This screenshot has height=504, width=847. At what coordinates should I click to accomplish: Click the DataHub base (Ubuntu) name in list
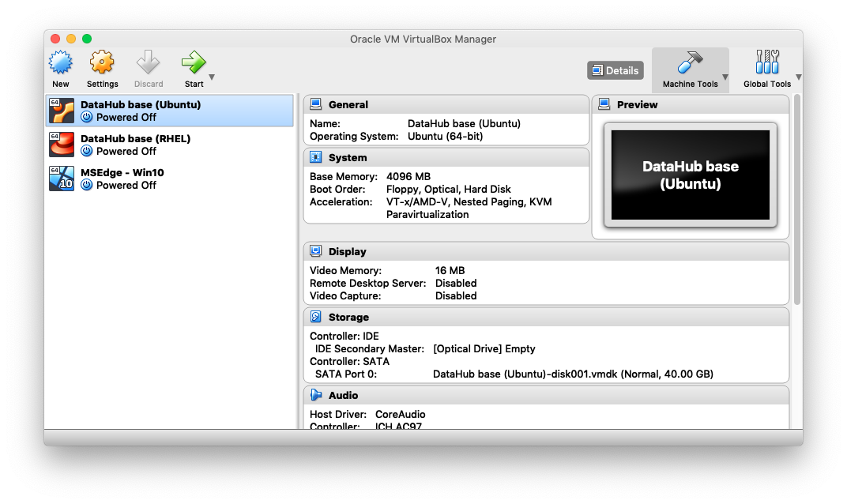click(141, 105)
